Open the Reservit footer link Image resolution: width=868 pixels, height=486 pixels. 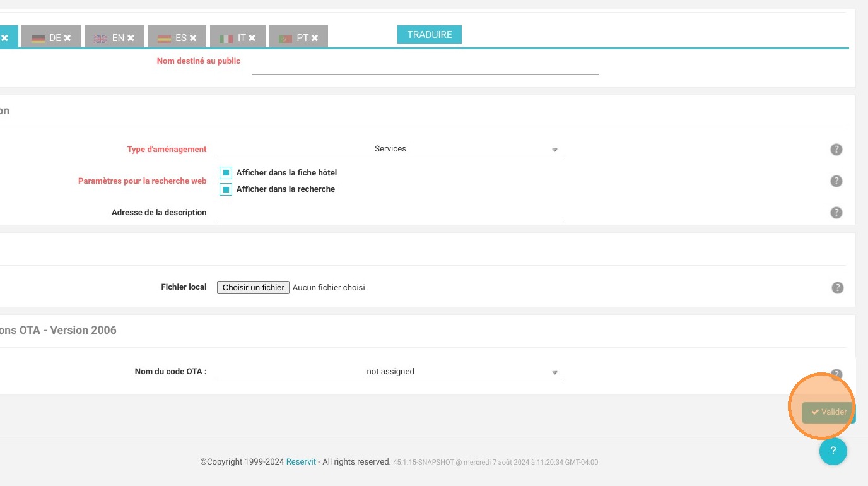[x=301, y=462]
